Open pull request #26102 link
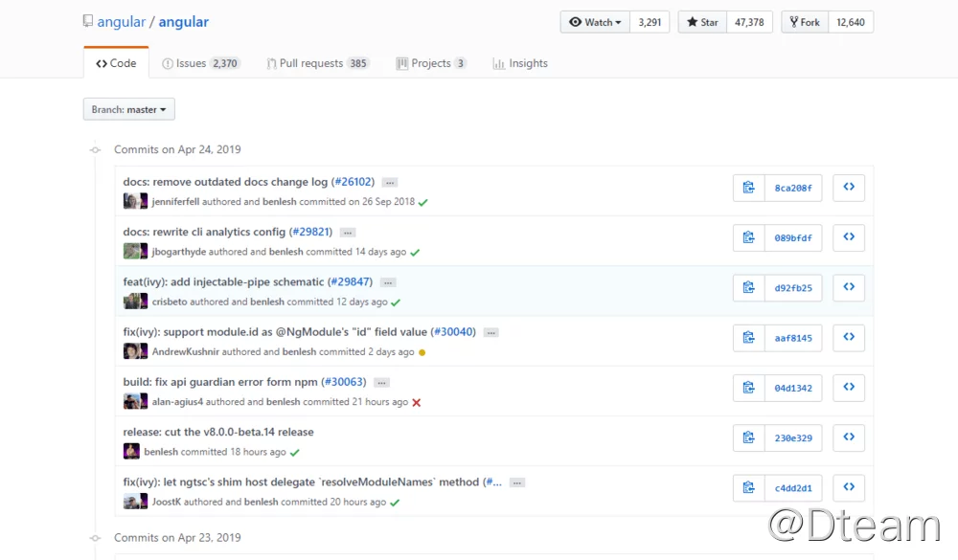The width and height of the screenshot is (958, 560). (354, 181)
